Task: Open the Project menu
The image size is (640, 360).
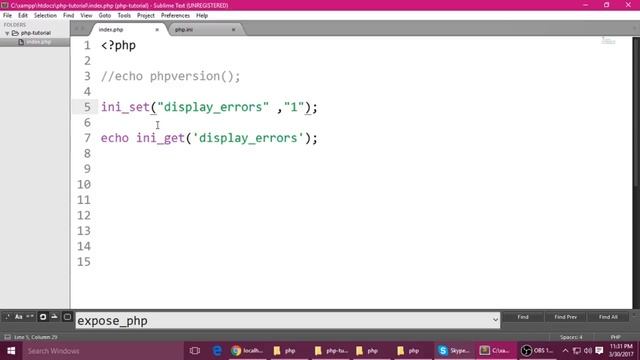Action: tap(146, 16)
